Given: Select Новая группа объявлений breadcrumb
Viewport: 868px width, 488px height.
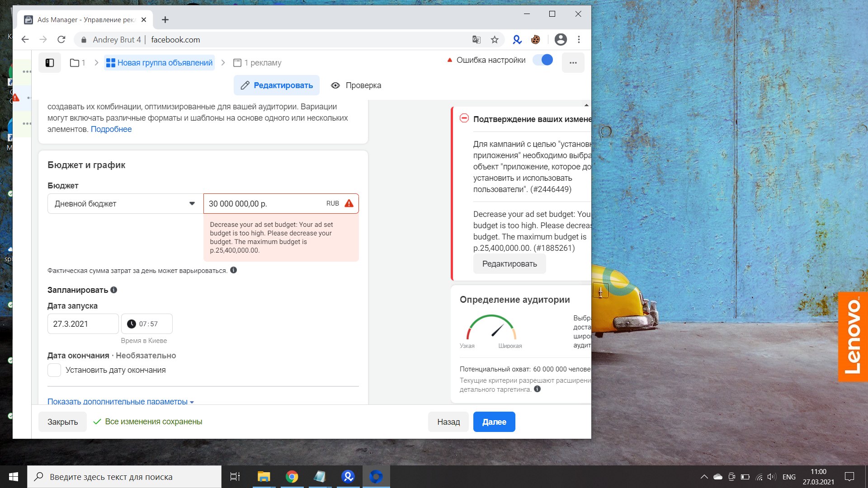Looking at the screenshot, I should coord(160,63).
